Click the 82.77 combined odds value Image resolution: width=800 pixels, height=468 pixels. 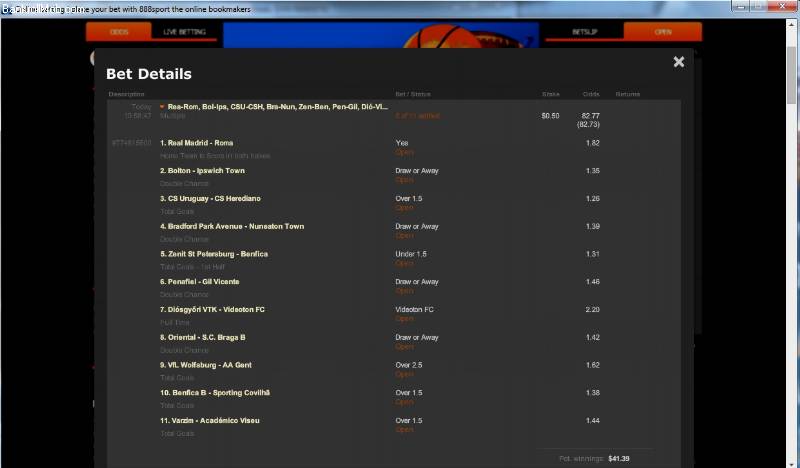point(590,116)
